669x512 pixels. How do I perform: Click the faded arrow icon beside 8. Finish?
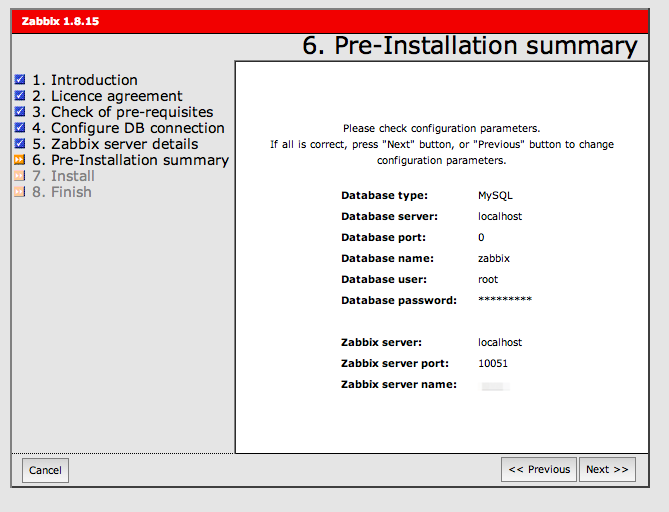[x=20, y=192]
